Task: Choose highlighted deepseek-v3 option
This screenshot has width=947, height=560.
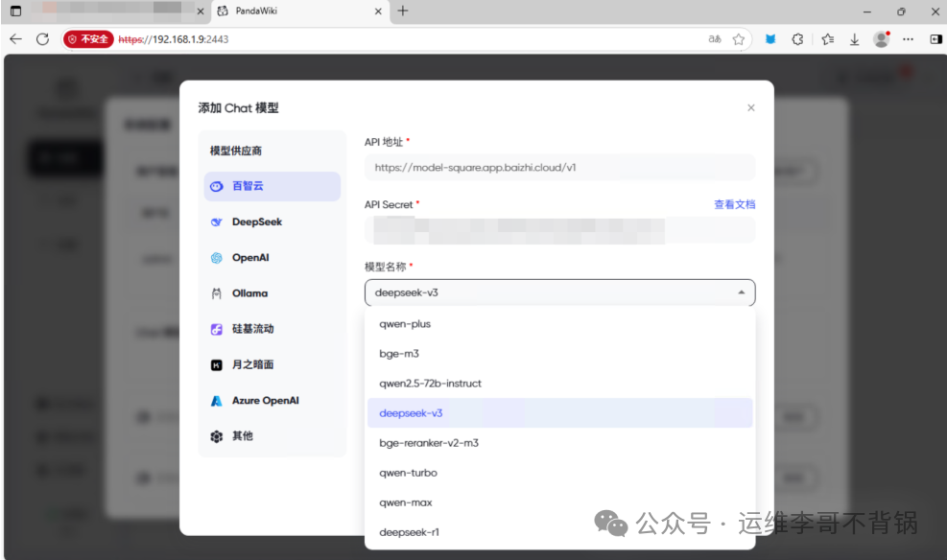Action: [560, 413]
